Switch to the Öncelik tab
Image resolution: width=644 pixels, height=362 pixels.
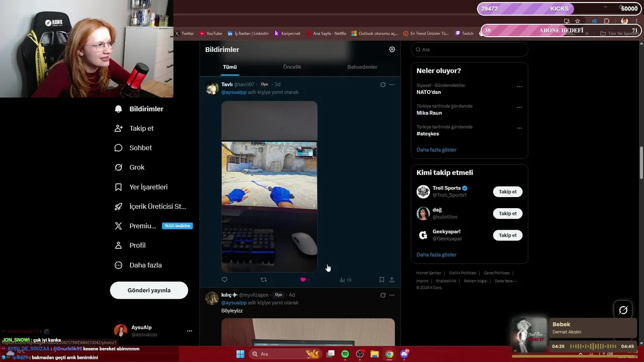pos(292,67)
